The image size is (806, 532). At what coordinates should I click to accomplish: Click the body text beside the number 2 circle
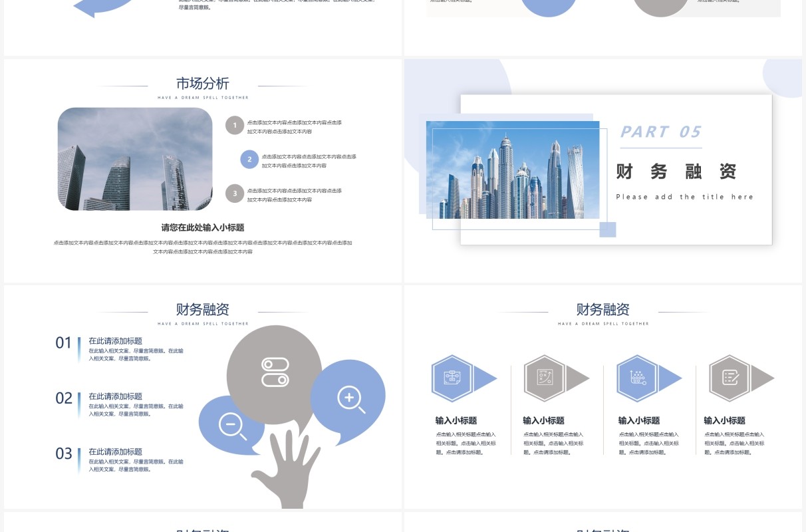pos(309,161)
